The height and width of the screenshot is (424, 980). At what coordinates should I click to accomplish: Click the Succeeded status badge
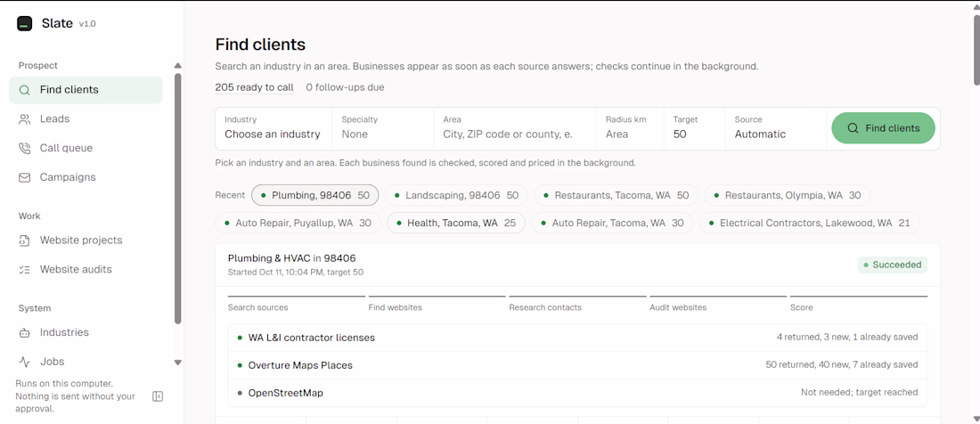tap(893, 265)
